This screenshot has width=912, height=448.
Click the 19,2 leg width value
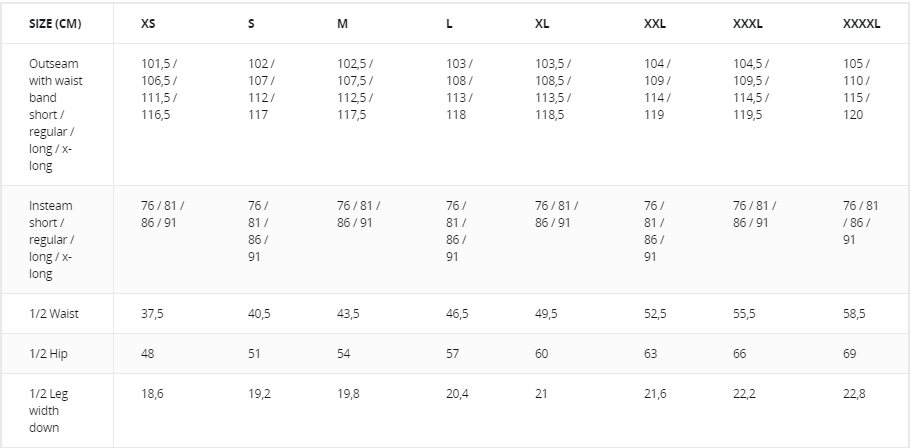259,394
